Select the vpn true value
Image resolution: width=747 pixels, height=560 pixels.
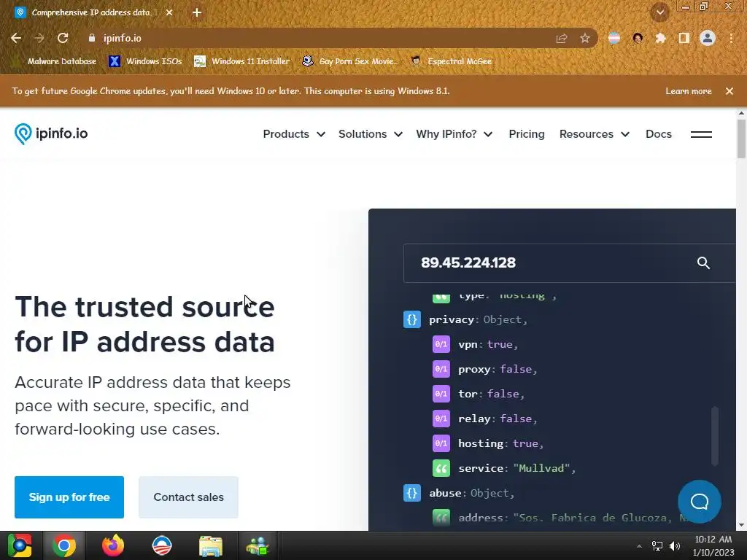tap(499, 344)
